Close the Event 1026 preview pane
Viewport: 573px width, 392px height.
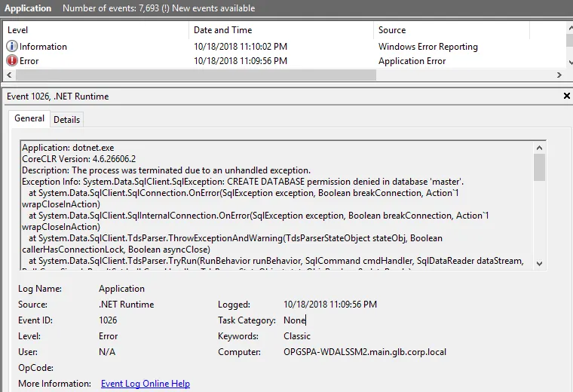(566, 96)
